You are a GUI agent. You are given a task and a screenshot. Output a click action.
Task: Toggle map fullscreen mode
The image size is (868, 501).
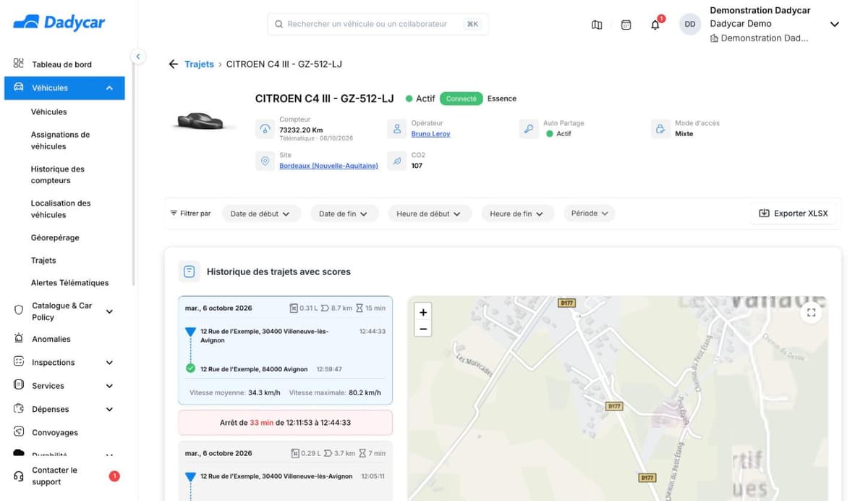(x=811, y=313)
